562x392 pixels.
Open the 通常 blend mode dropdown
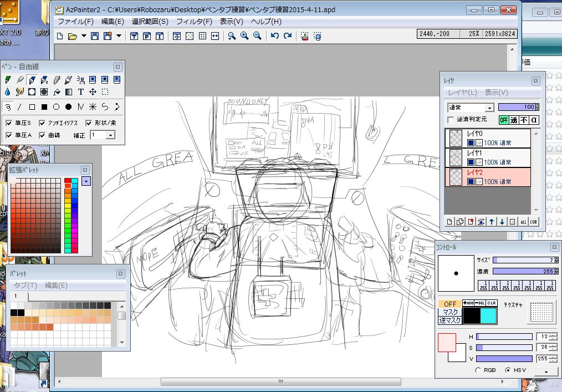(489, 108)
